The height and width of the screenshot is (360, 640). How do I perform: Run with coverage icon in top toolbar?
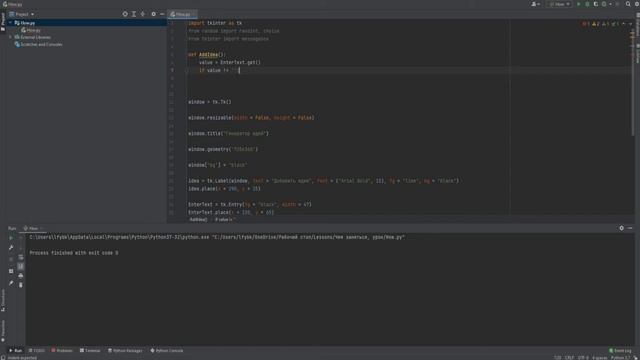[x=596, y=4]
